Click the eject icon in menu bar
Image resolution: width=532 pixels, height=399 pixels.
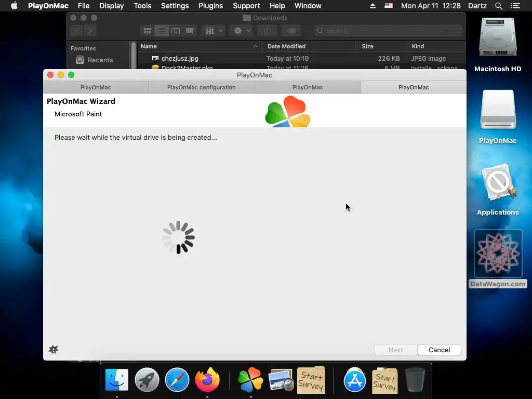point(373,6)
